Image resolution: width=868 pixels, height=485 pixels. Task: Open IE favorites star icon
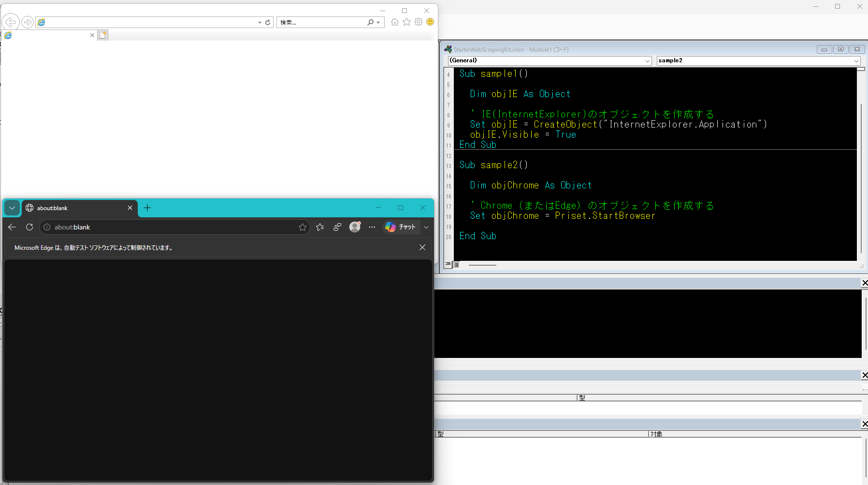(406, 22)
